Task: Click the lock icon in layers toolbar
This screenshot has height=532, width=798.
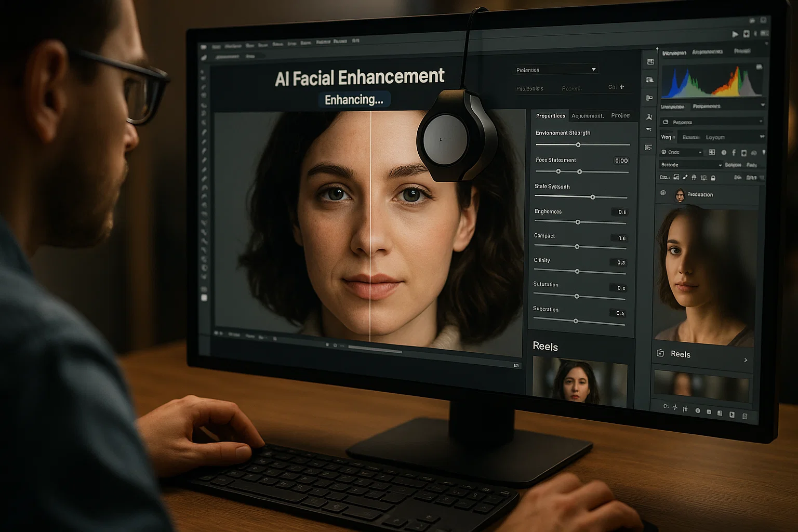Action: click(x=713, y=178)
